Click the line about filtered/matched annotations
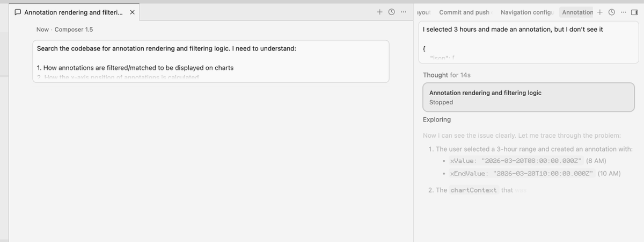 135,68
